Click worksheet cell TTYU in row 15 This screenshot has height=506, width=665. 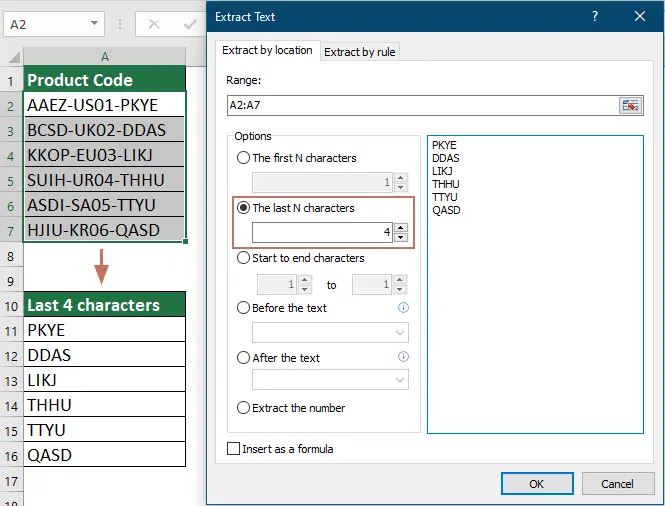pyautogui.click(x=105, y=430)
